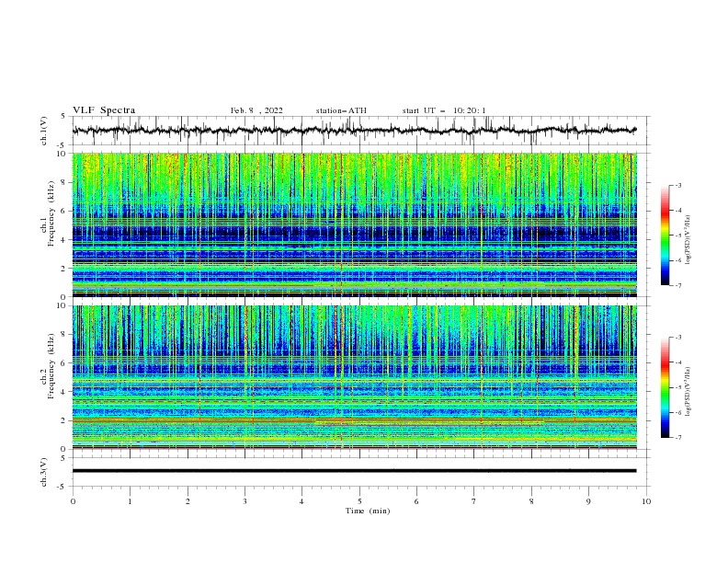Viewport: 728px width, 563px height.
Task: Click the lower color bar's log(PSD) label
Action: (x=688, y=392)
